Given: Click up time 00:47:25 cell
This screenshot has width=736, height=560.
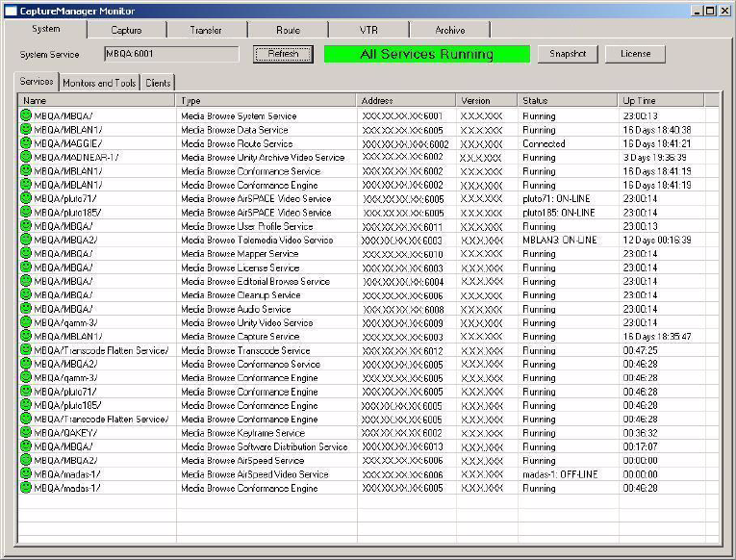Looking at the screenshot, I should (x=640, y=350).
